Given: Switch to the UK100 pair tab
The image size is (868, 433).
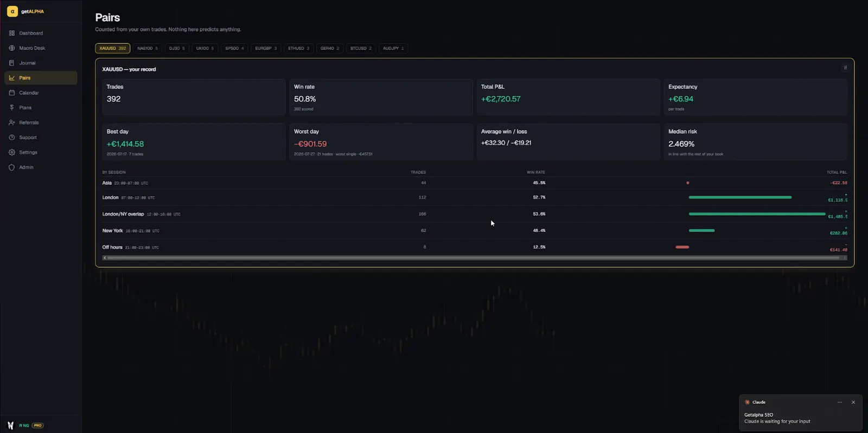Looking at the screenshot, I should click(205, 48).
